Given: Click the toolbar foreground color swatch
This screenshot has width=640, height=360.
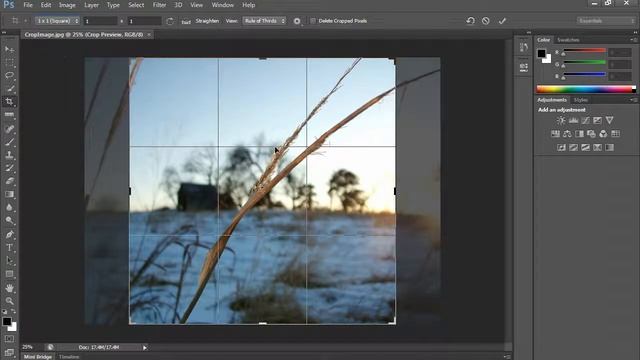Looking at the screenshot, I should pos(7,322).
